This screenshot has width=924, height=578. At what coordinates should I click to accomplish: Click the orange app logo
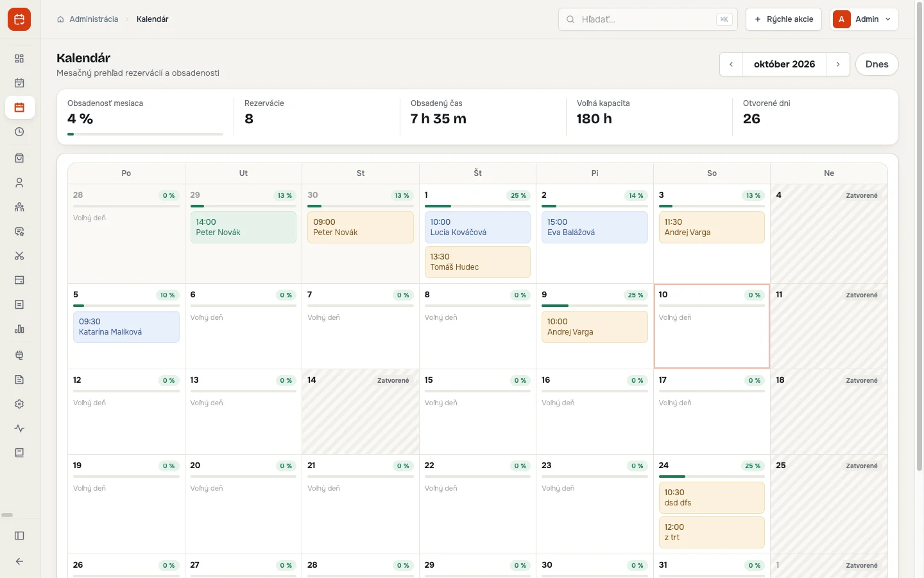[x=19, y=19]
